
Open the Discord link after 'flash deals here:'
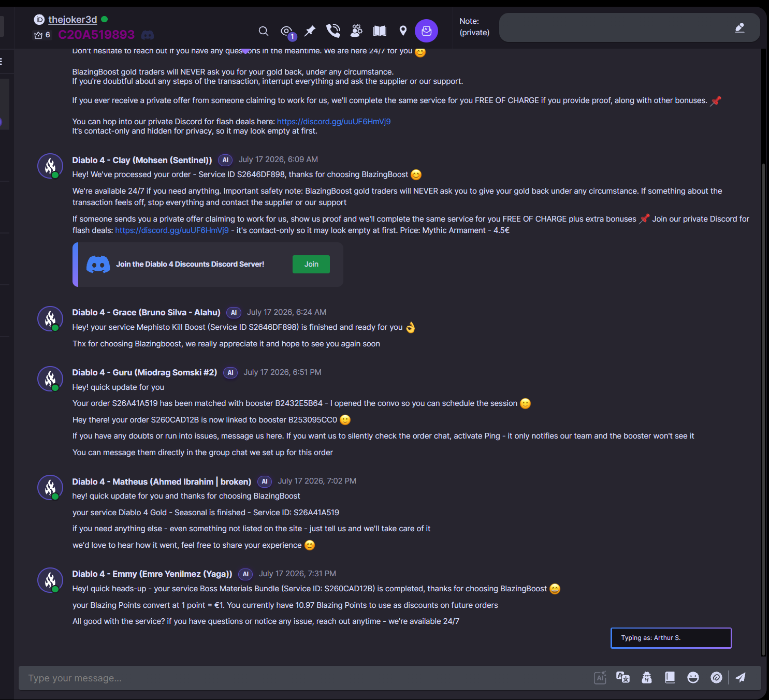point(333,122)
